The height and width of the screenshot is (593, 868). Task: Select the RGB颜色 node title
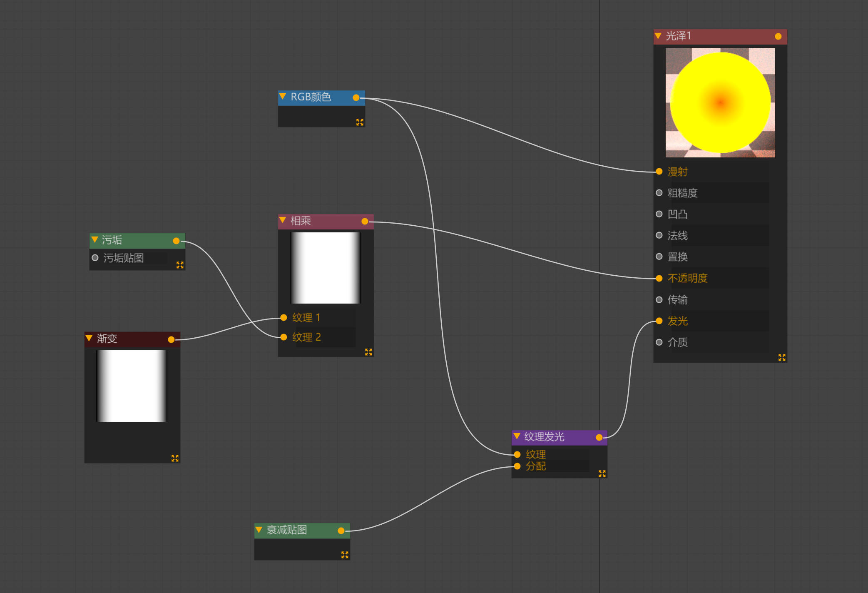click(x=311, y=97)
